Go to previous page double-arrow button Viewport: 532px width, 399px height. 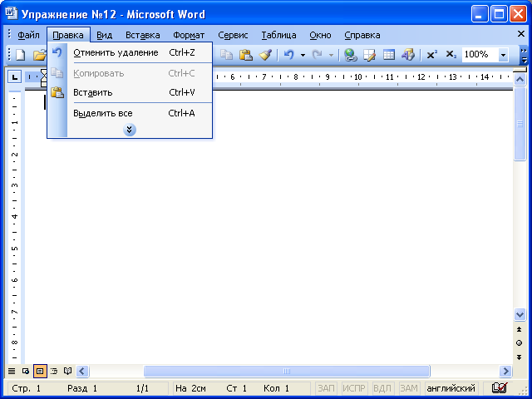tap(519, 329)
